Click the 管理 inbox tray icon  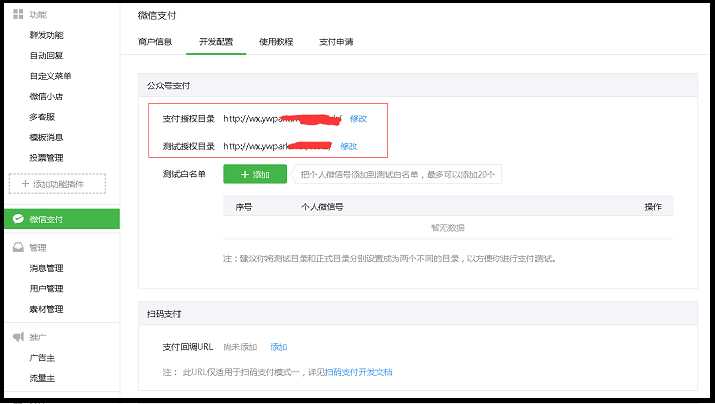[x=18, y=248]
